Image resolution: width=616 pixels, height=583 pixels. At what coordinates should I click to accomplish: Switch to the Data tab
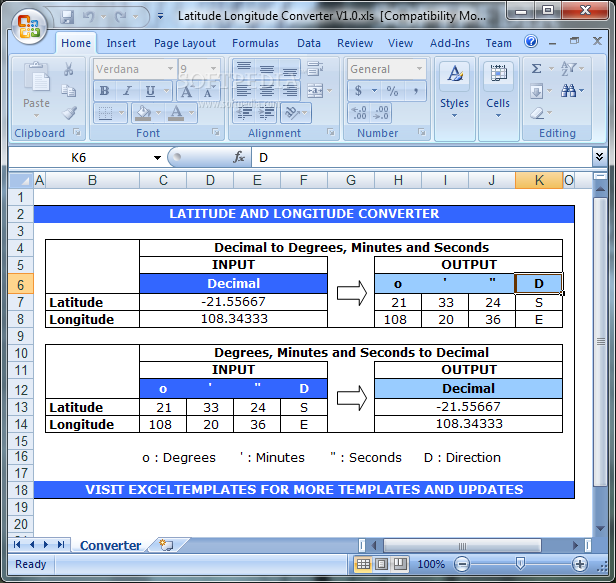click(309, 43)
